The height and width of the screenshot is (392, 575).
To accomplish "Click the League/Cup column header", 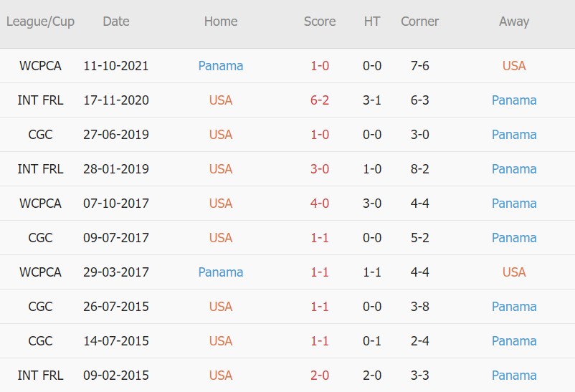I will coord(40,21).
